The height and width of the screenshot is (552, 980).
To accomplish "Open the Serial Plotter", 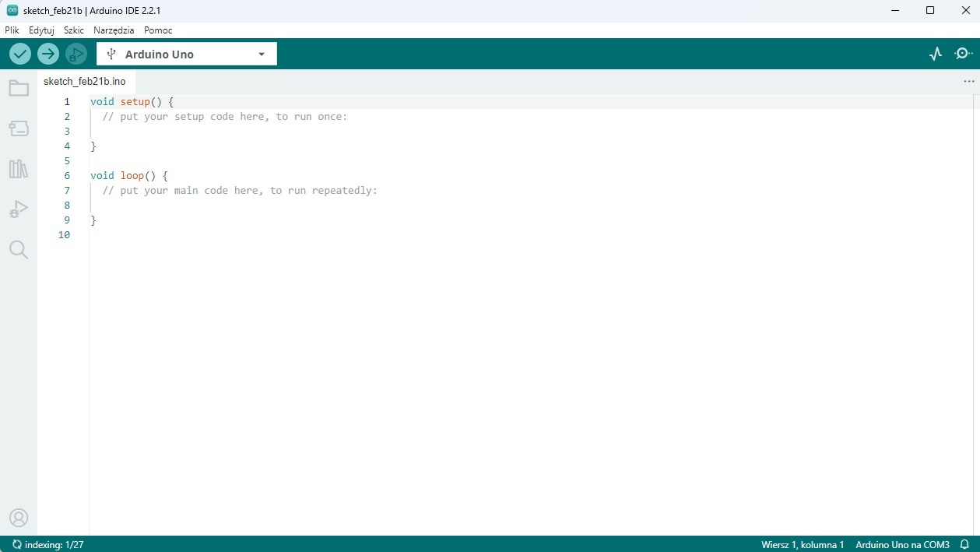I will click(936, 54).
